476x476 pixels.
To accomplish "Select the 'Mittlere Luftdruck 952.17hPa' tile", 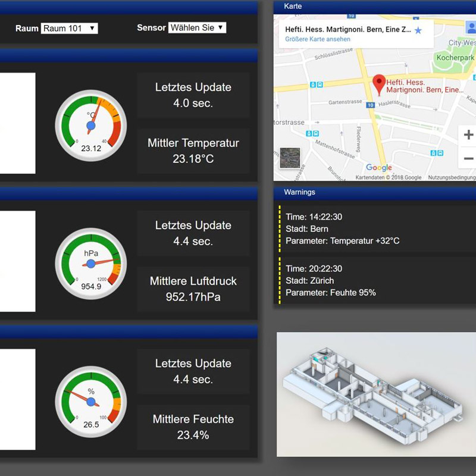I will click(x=193, y=289).
